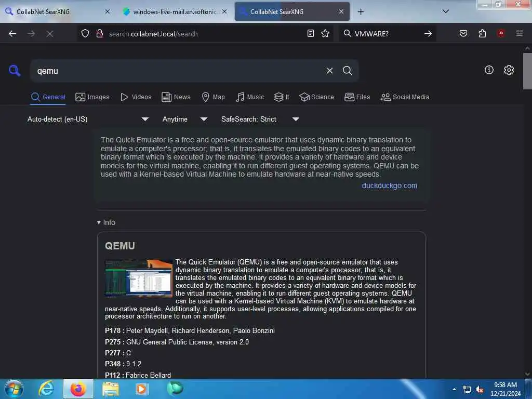Open the Windows Start menu
This screenshot has height=399, width=532.
(14, 389)
